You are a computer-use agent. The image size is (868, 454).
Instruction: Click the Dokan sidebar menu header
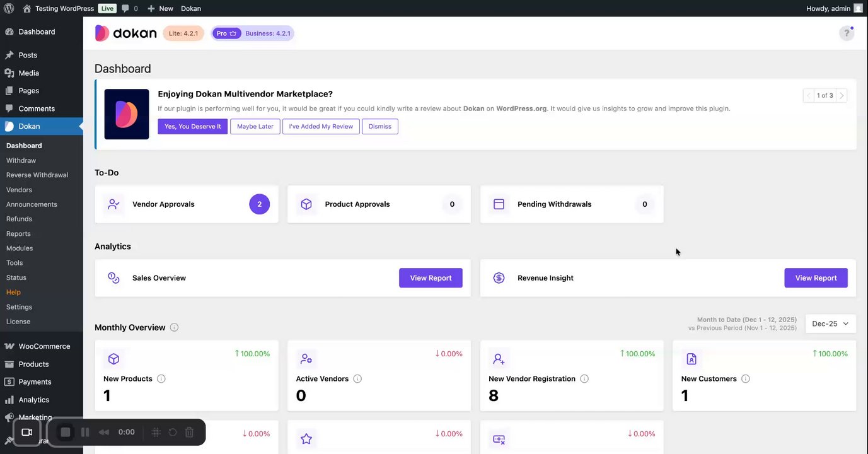coord(42,126)
